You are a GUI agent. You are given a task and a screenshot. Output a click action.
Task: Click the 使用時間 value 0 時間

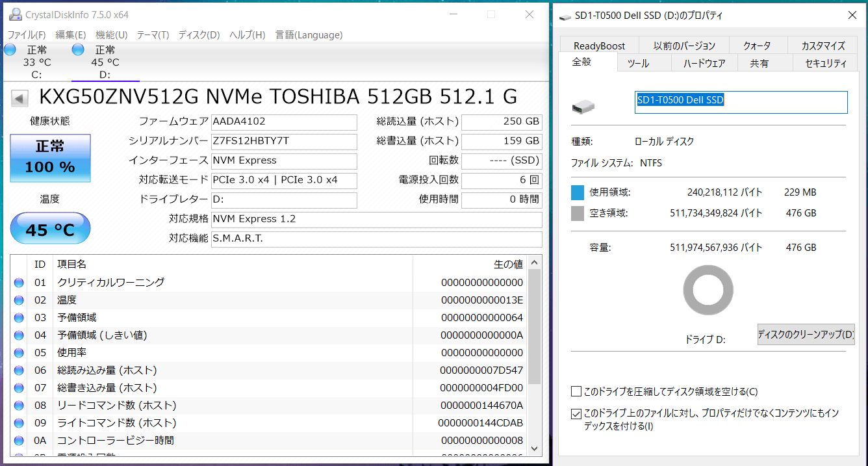tap(502, 200)
